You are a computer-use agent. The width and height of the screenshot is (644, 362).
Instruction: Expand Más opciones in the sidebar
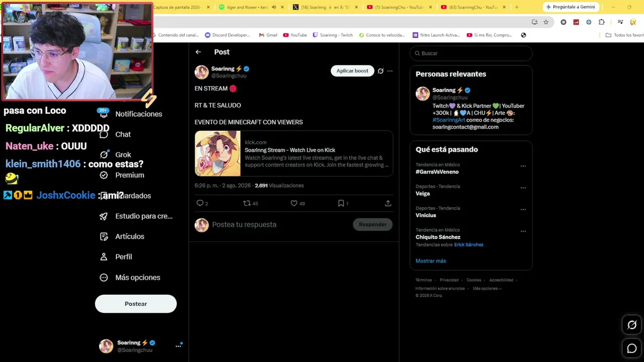tap(130, 278)
